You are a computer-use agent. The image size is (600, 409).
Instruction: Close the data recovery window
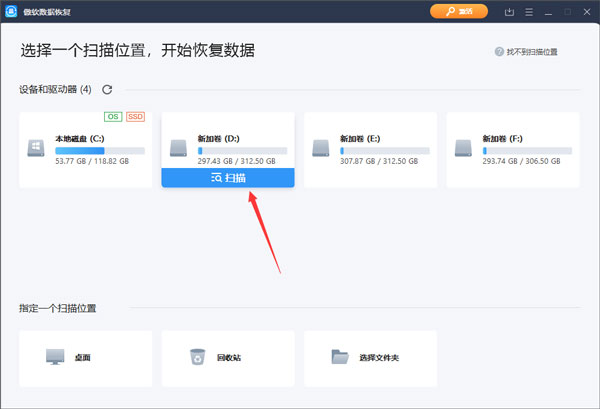(587, 12)
